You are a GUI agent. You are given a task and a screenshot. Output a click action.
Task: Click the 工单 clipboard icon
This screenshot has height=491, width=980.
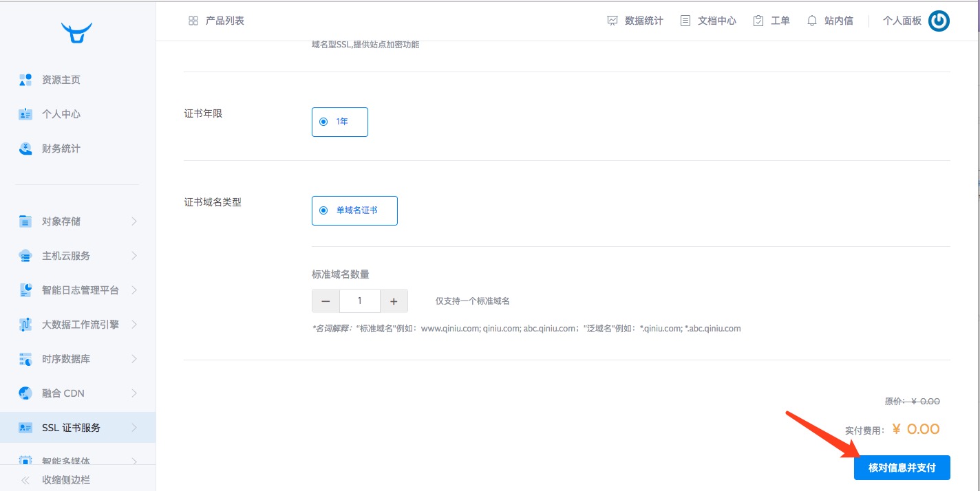pos(758,21)
